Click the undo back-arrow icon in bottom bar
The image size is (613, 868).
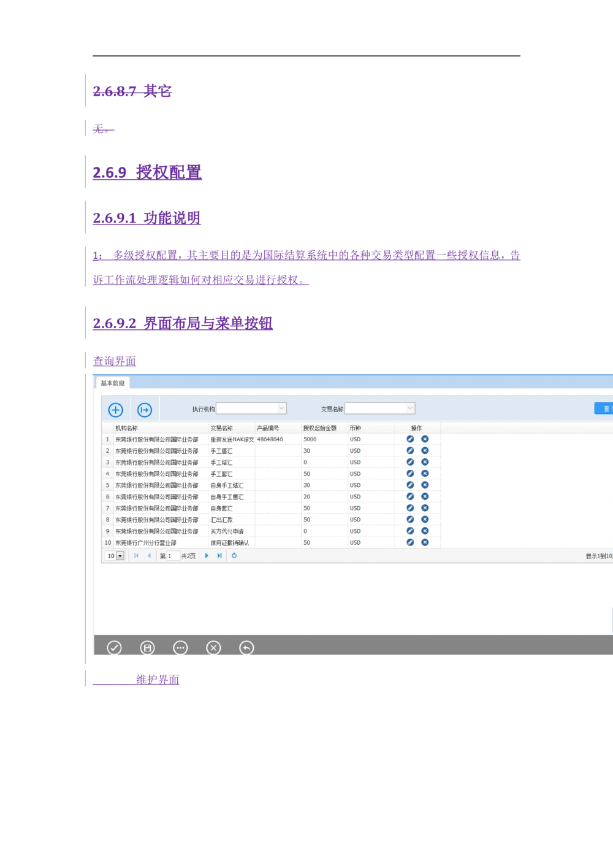[x=246, y=648]
